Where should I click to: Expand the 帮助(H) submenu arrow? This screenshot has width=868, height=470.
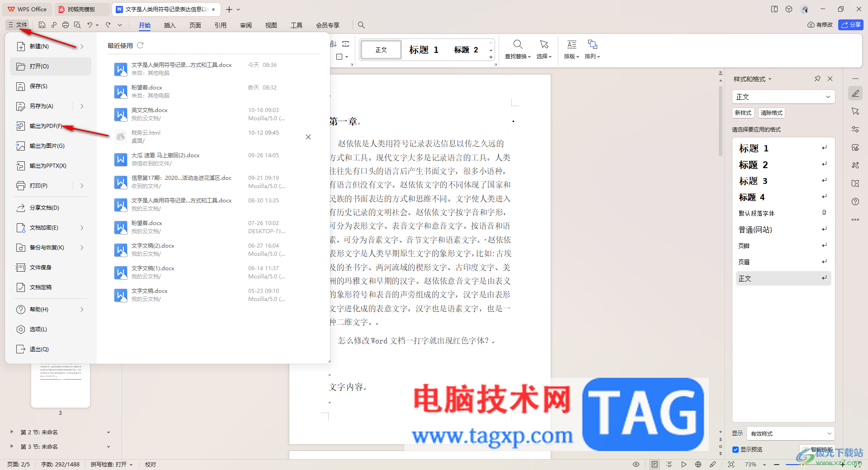82,310
